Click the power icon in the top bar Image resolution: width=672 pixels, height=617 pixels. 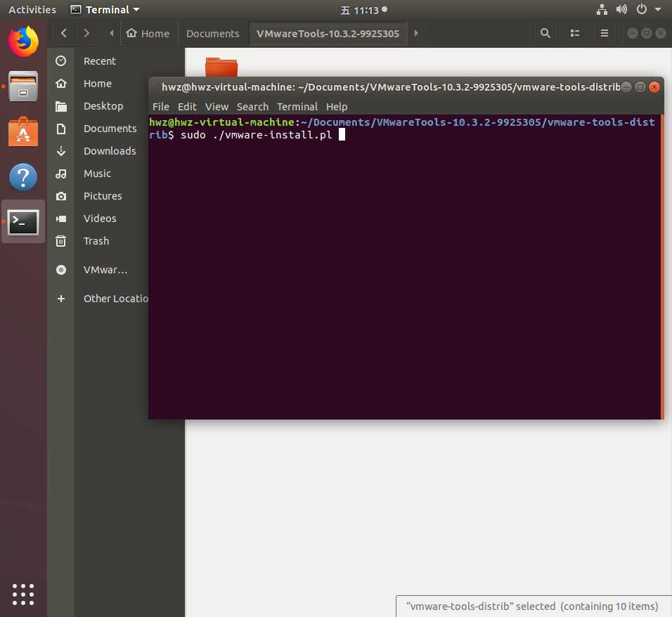pyautogui.click(x=641, y=9)
